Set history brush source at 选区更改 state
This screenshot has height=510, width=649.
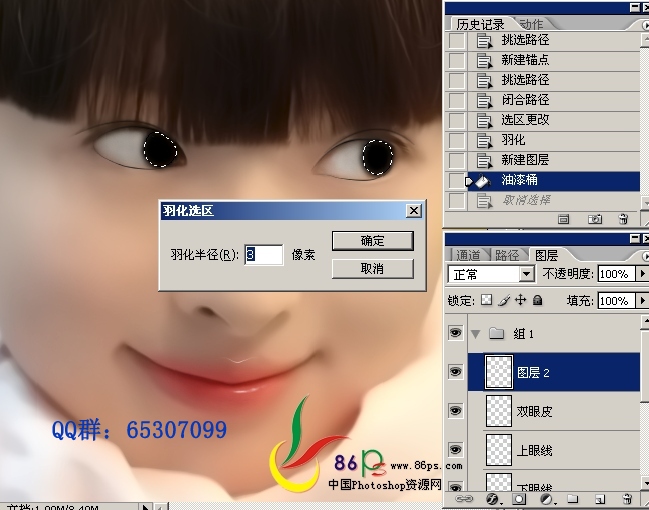(x=457, y=120)
